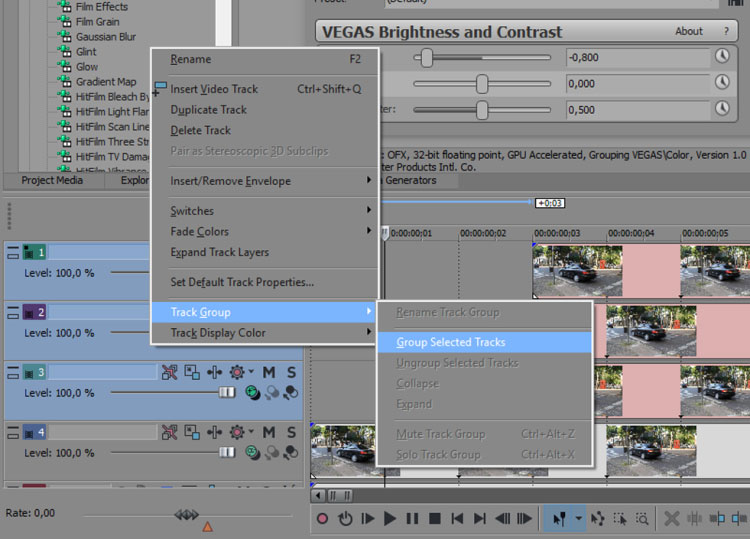This screenshot has height=539, width=750.
Task: Open Track FX for track 4
Action: pyautogui.click(x=214, y=432)
